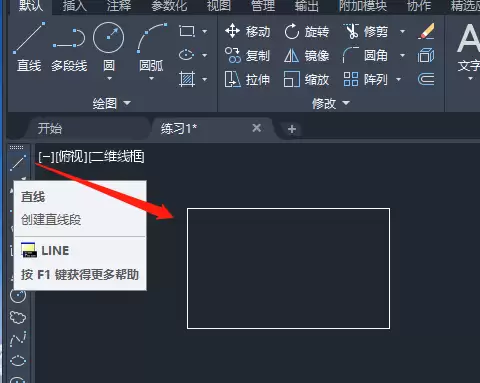Activate the Move (移动) command

tap(247, 32)
